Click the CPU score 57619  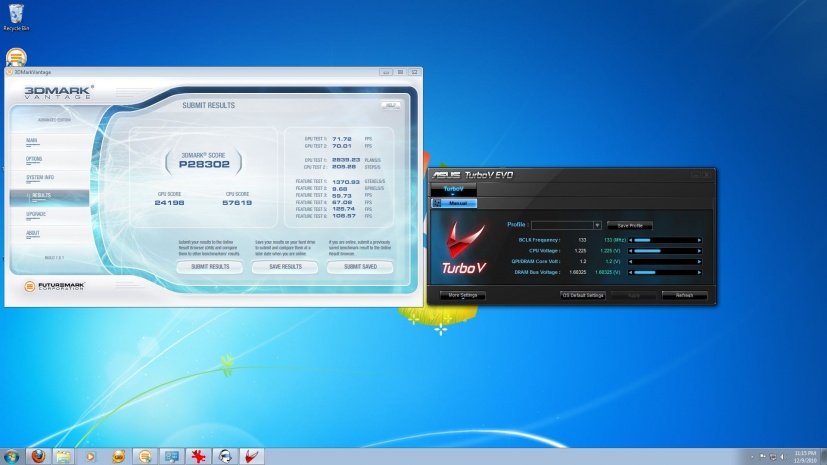coord(237,202)
